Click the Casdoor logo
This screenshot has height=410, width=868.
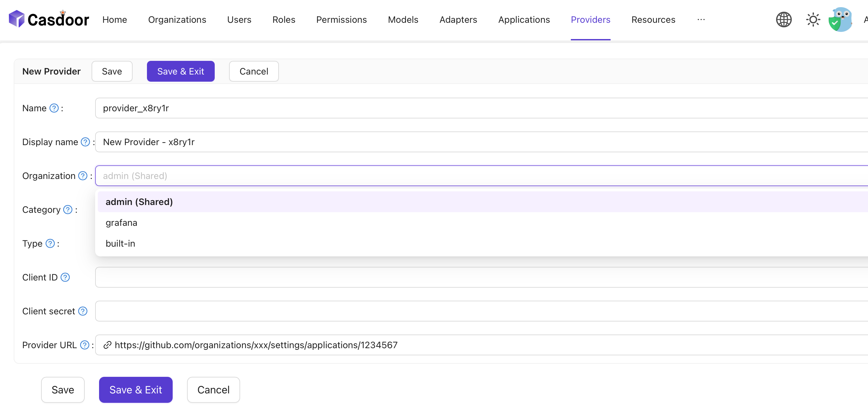(49, 19)
